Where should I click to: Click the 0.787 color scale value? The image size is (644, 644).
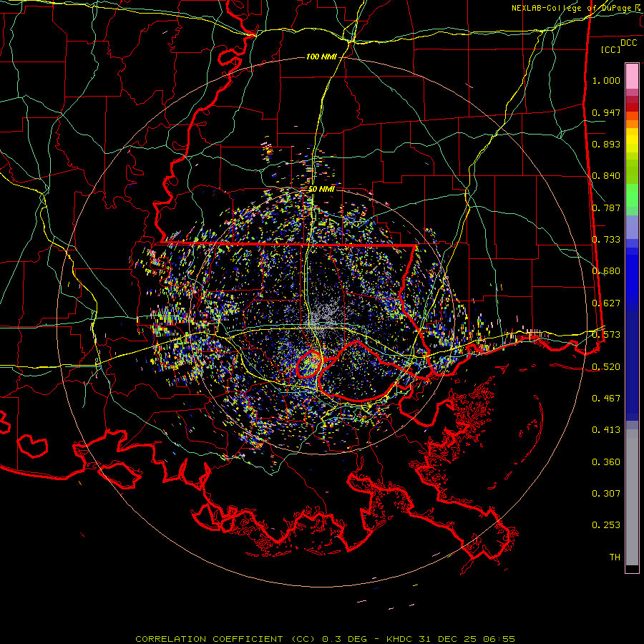606,208
